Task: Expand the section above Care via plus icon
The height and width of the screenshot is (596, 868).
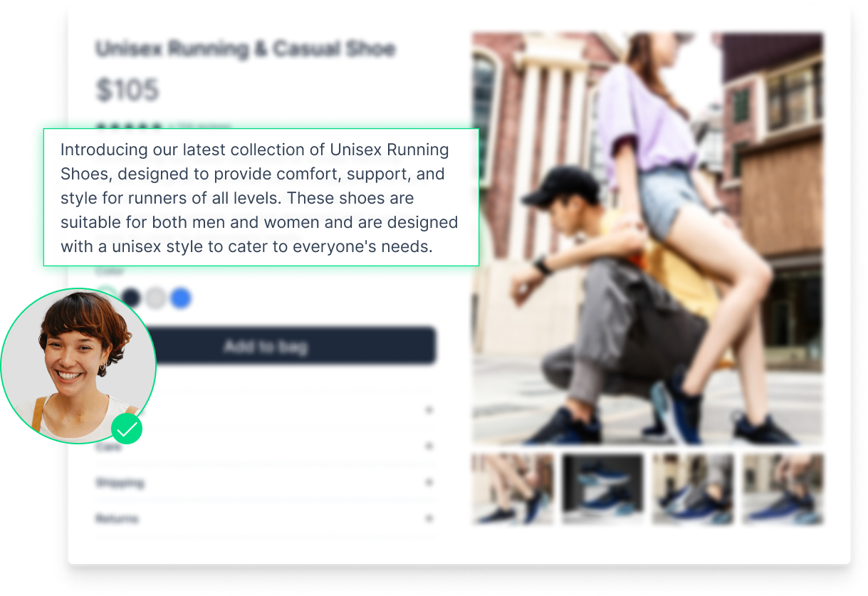Action: pos(429,410)
